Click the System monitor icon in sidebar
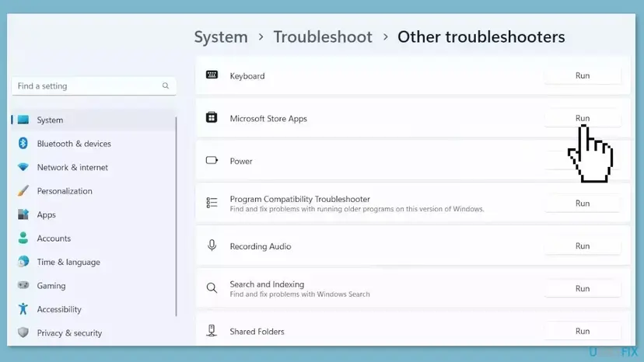This screenshot has height=362, width=644. pos(23,120)
